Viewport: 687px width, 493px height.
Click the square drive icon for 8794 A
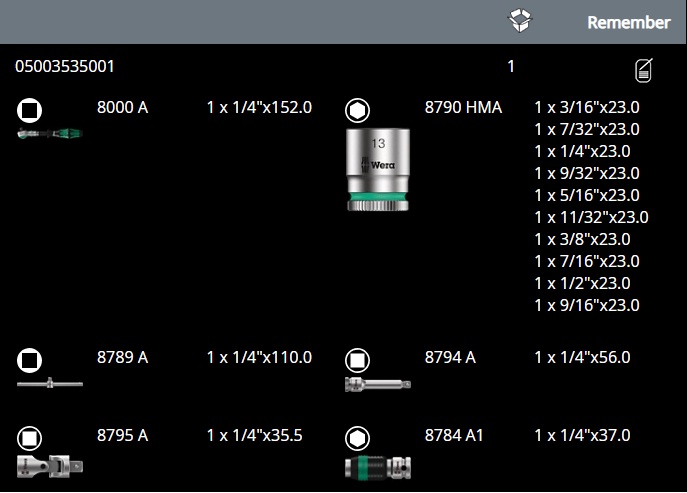[x=357, y=358]
